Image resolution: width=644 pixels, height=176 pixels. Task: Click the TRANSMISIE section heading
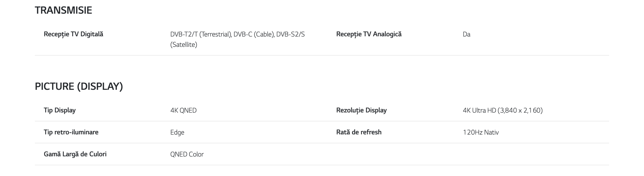pyautogui.click(x=63, y=10)
